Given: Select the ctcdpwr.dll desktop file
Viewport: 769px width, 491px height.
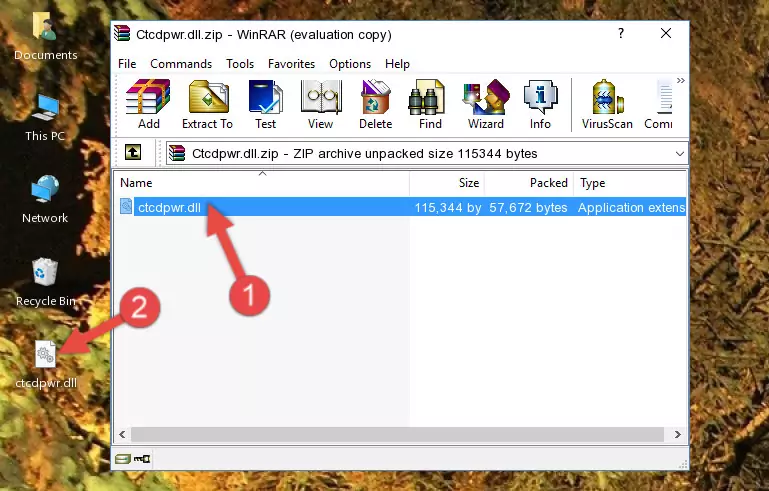Looking at the screenshot, I should (46, 365).
